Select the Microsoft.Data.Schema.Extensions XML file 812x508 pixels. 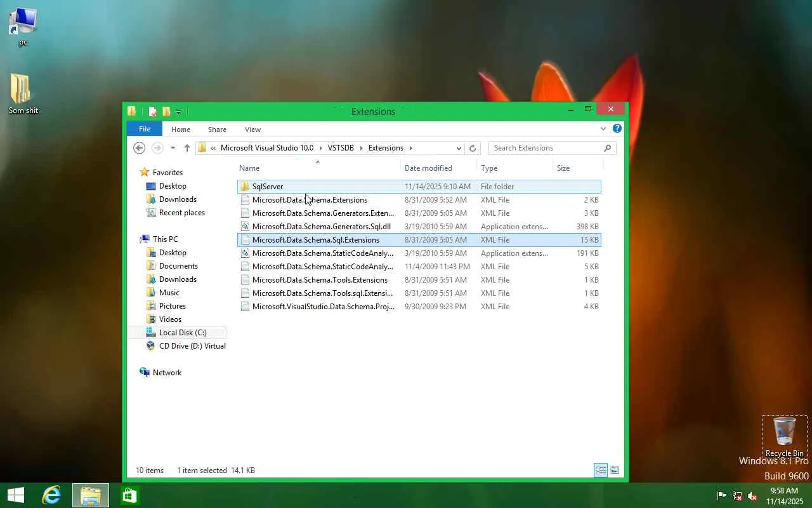419,200
